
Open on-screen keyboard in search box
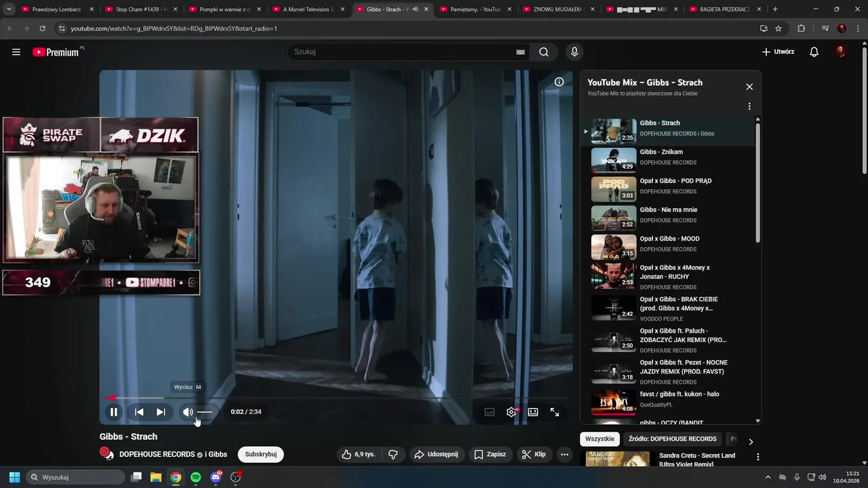click(x=520, y=52)
